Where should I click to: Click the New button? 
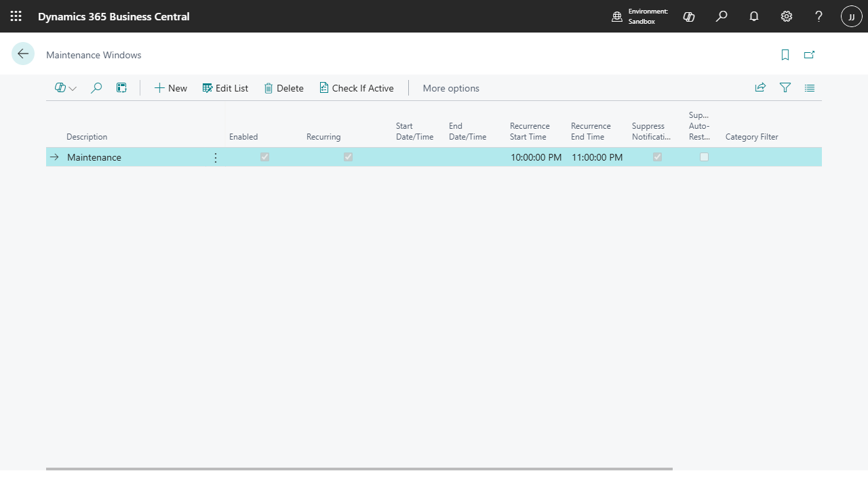(170, 88)
